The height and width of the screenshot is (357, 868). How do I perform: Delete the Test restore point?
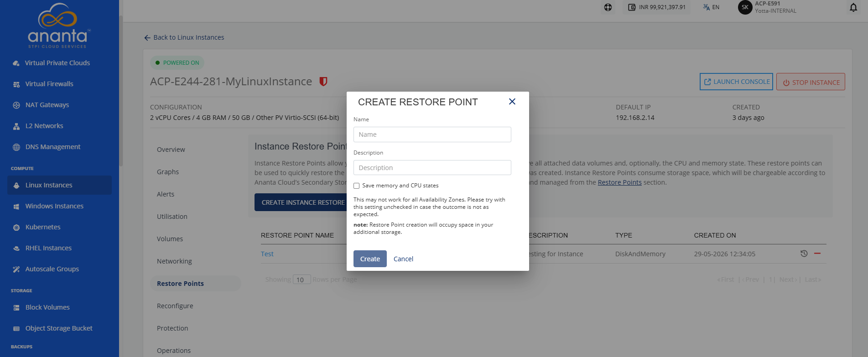point(817,254)
